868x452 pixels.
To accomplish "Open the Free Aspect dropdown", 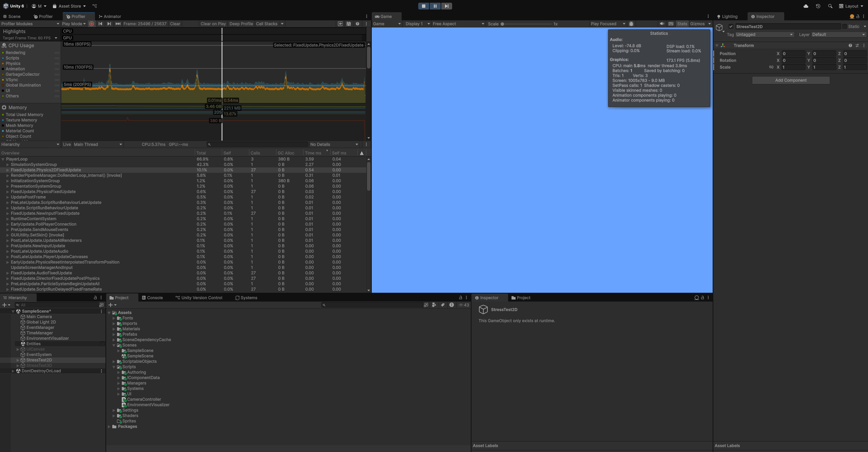I will pyautogui.click(x=458, y=24).
